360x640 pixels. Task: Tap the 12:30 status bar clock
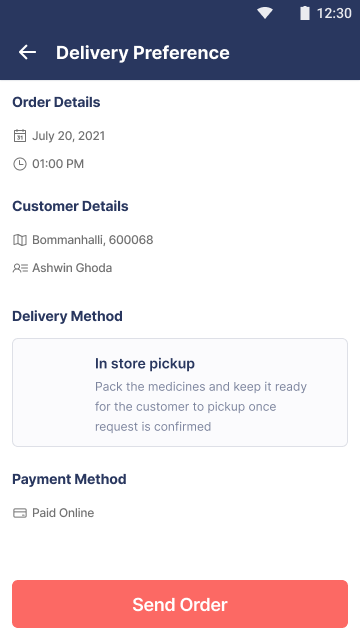[334, 13]
